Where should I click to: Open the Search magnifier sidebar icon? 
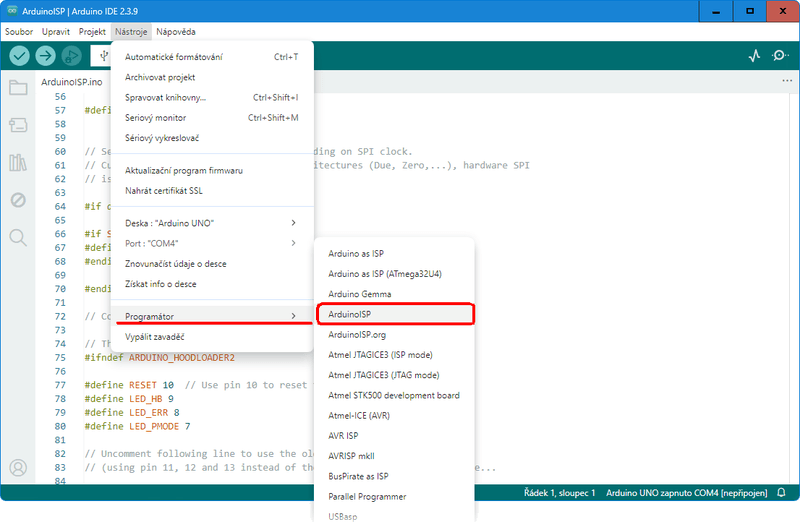pyautogui.click(x=18, y=237)
